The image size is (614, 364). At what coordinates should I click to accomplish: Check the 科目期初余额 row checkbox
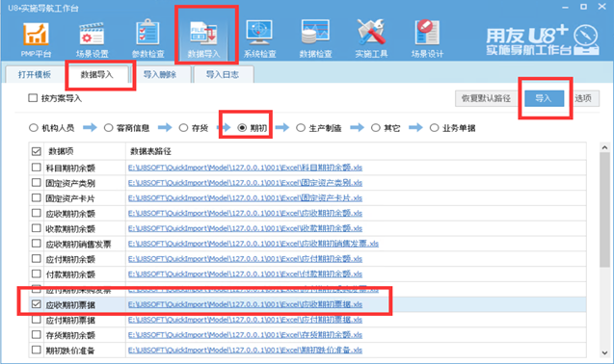click(37, 168)
